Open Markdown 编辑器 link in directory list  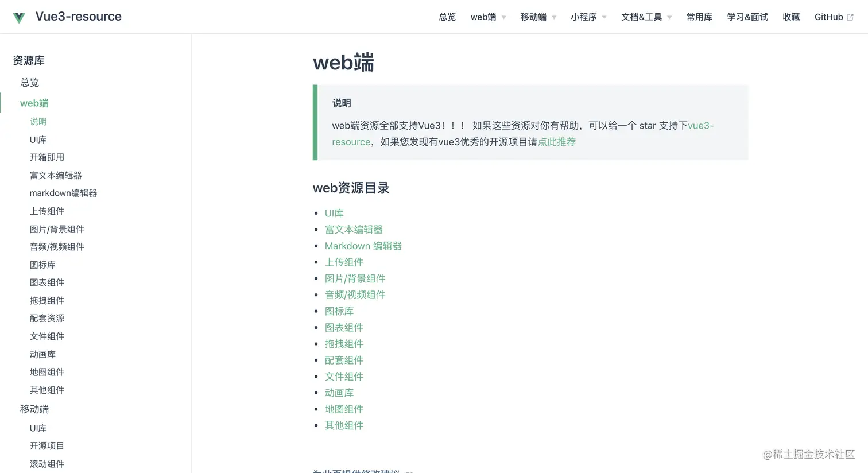tap(363, 246)
